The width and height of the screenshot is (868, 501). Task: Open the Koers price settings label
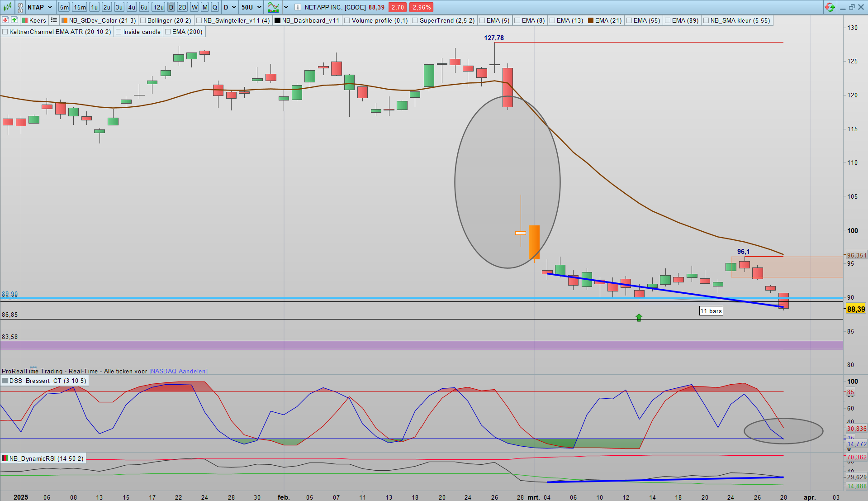[34, 20]
